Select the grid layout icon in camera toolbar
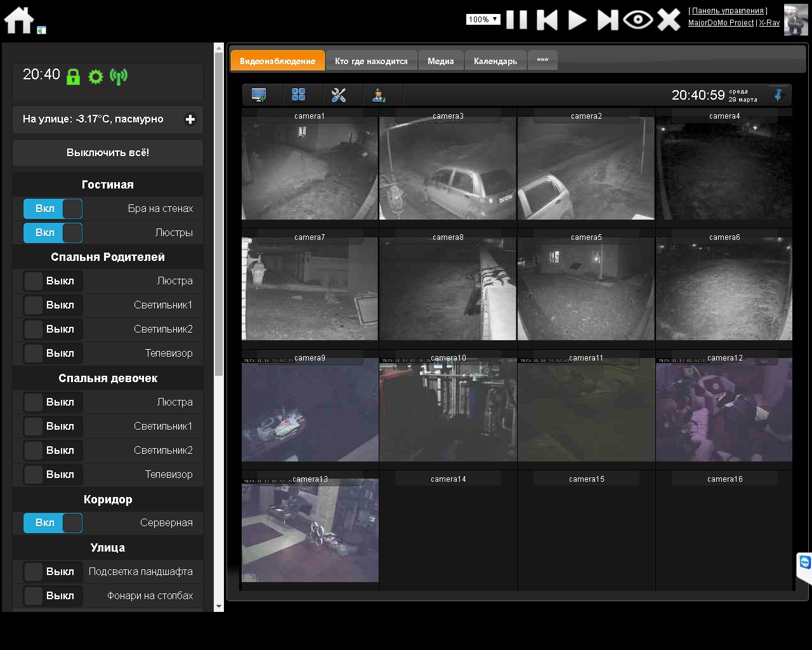The image size is (812, 650). point(298,95)
